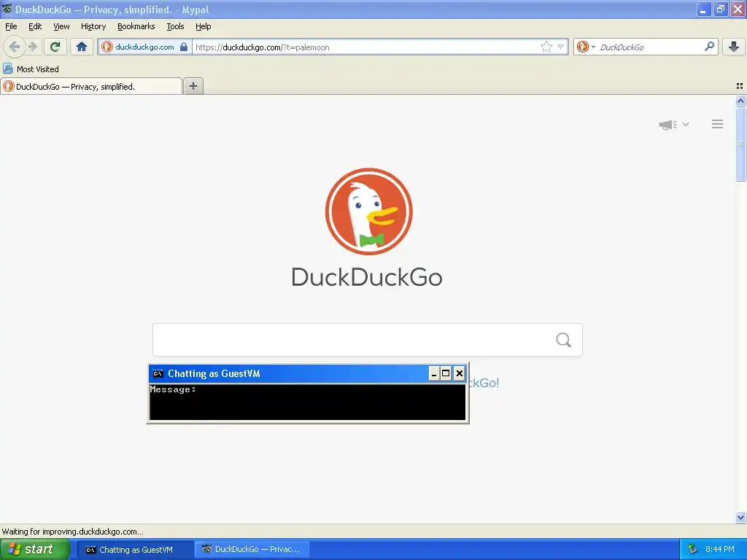
Task: Open the address bar history dropdown arrow
Action: (x=561, y=47)
